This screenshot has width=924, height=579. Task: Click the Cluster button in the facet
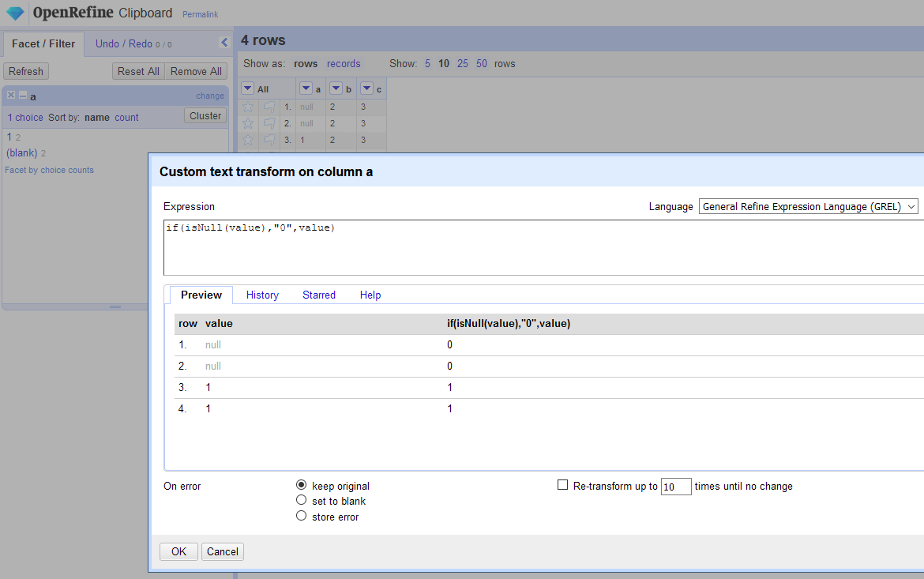coord(205,115)
